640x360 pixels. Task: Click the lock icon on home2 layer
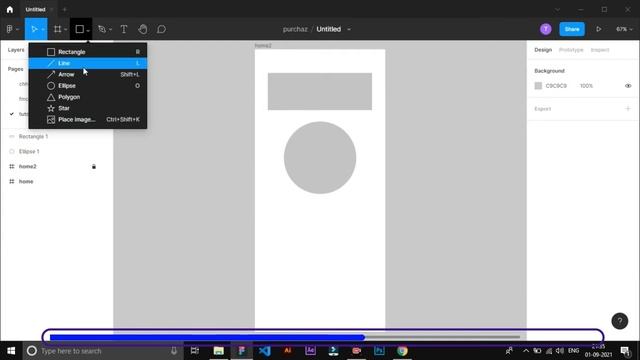94,167
